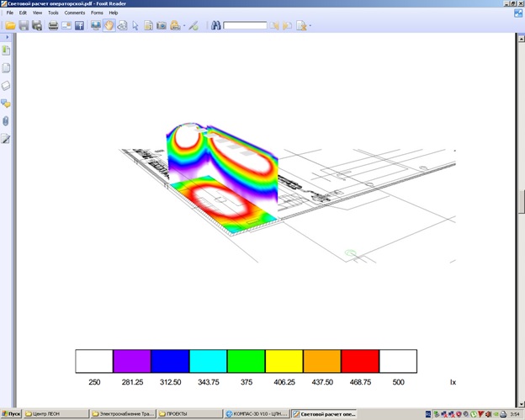This screenshot has width=525, height=420.
Task: Click the Open file folder icon
Action: 10,25
